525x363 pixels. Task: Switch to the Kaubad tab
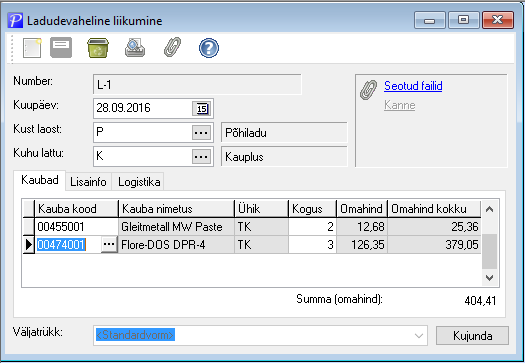point(40,180)
